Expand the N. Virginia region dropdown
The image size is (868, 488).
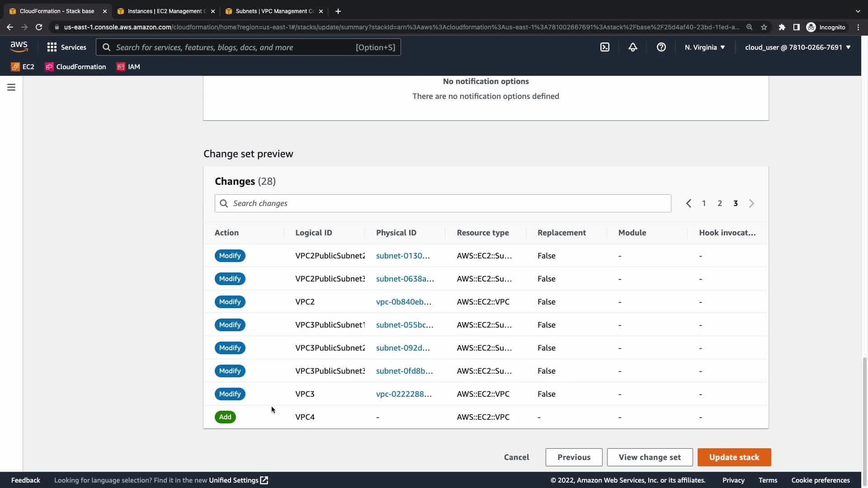[705, 47]
